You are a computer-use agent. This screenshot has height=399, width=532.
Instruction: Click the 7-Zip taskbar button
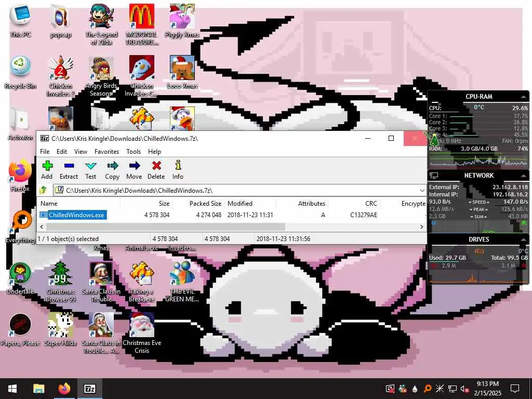(89, 389)
